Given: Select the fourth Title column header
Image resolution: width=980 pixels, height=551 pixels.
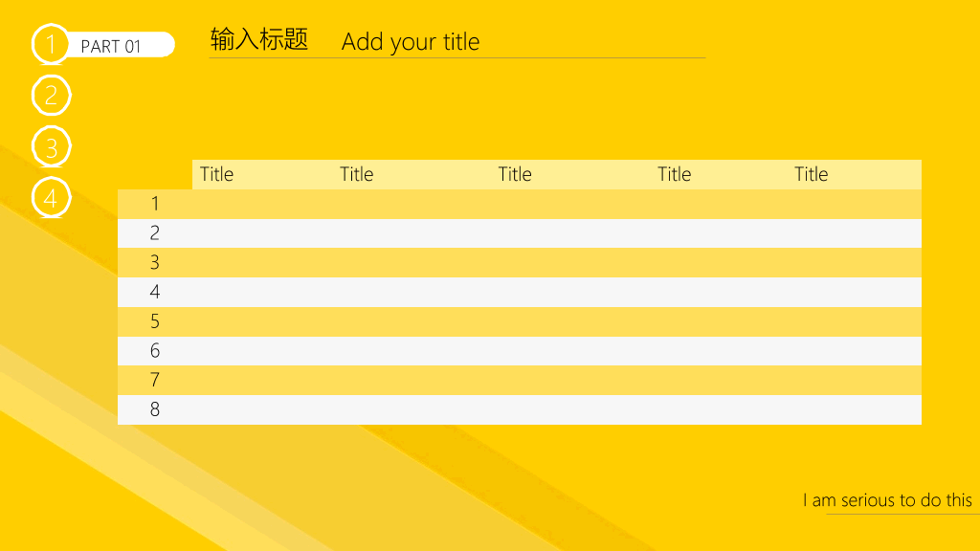Looking at the screenshot, I should (674, 174).
